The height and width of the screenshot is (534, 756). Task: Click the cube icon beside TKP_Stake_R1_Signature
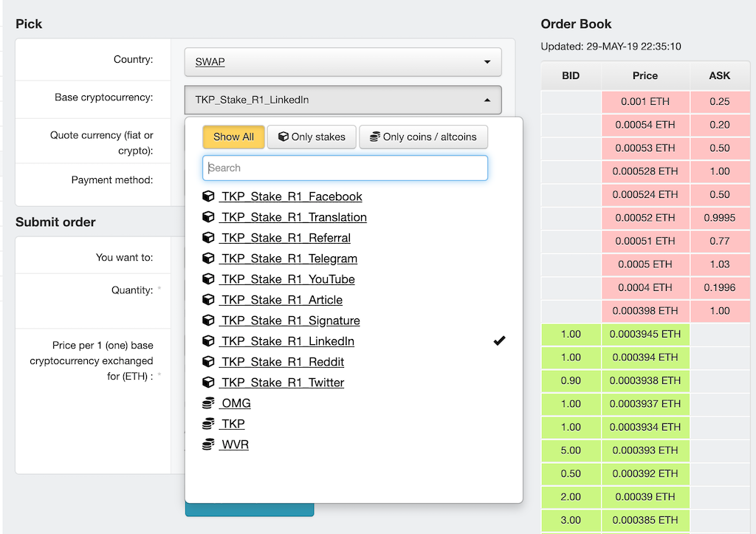coord(208,321)
